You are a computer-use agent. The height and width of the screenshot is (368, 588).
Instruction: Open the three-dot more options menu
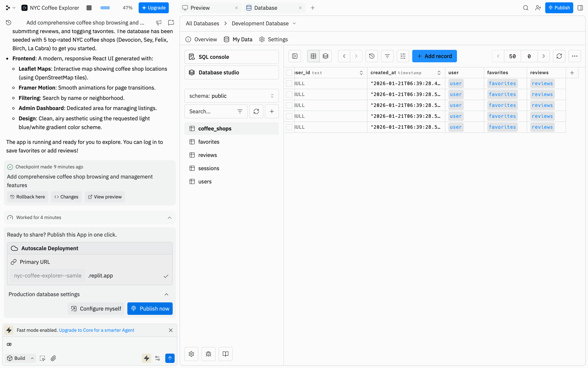pos(575,56)
